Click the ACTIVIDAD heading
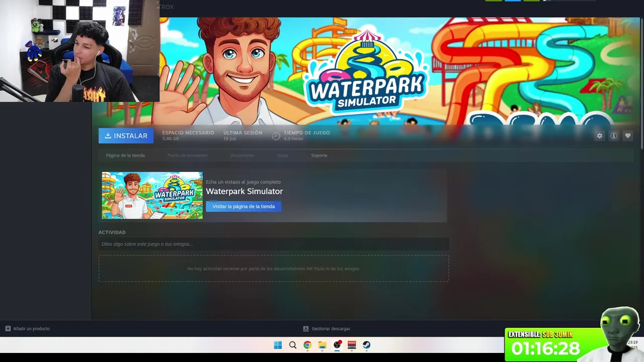Image resolution: width=644 pixels, height=362 pixels. click(112, 232)
